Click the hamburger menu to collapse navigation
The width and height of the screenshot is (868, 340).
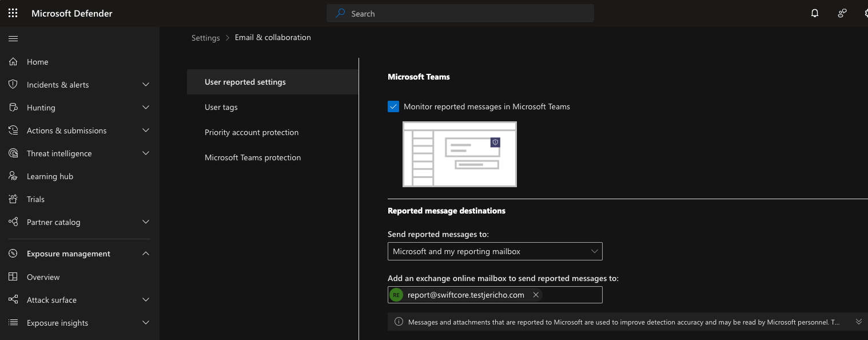[13, 38]
